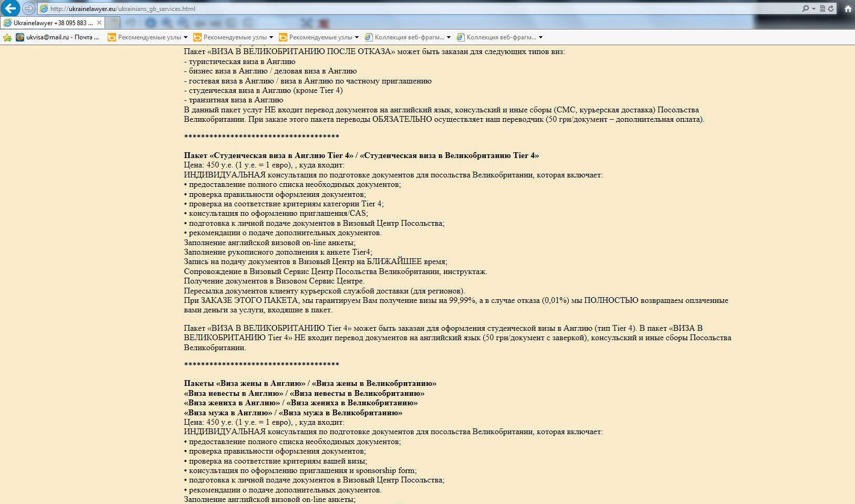Expand the address bar autocomplete dropdown arrow
The width and height of the screenshot is (855, 504).
[814, 8]
